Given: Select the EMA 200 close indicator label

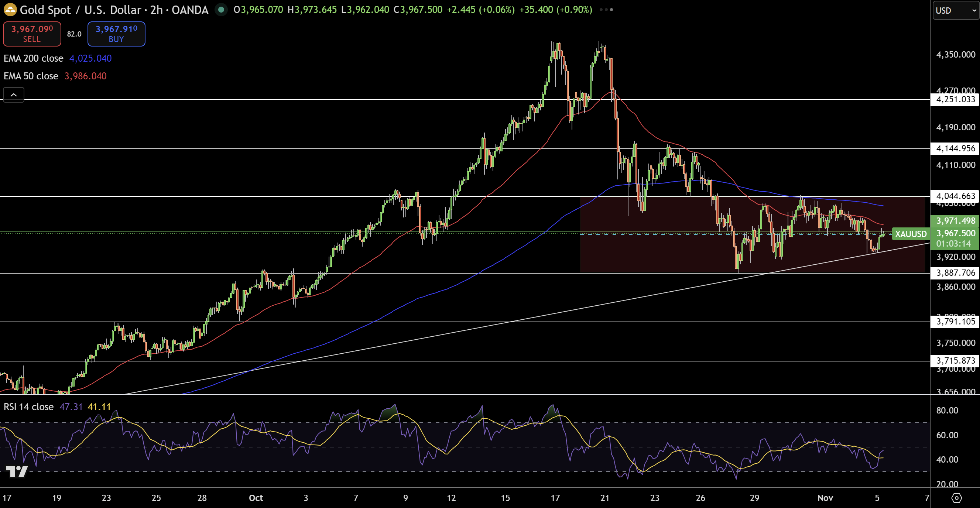Looking at the screenshot, I should [x=34, y=58].
